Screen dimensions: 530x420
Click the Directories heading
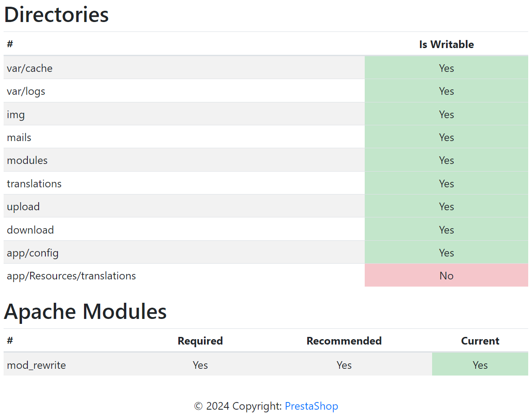(57, 15)
